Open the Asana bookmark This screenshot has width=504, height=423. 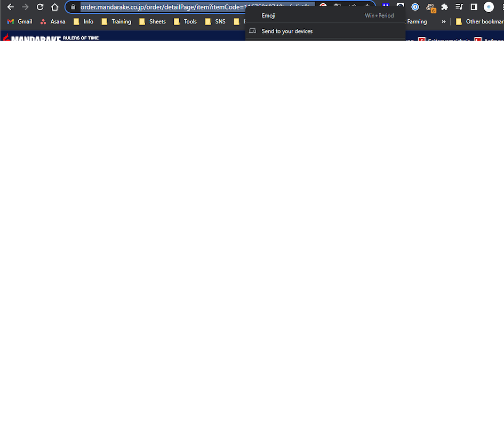[x=53, y=21]
